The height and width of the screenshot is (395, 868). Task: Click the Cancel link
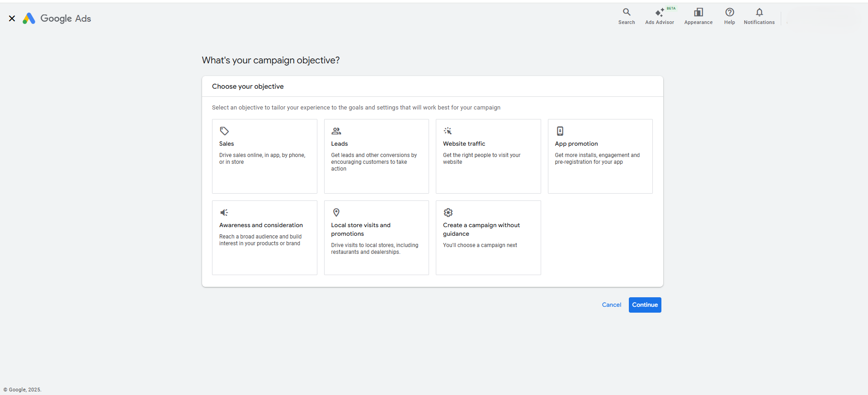(612, 305)
